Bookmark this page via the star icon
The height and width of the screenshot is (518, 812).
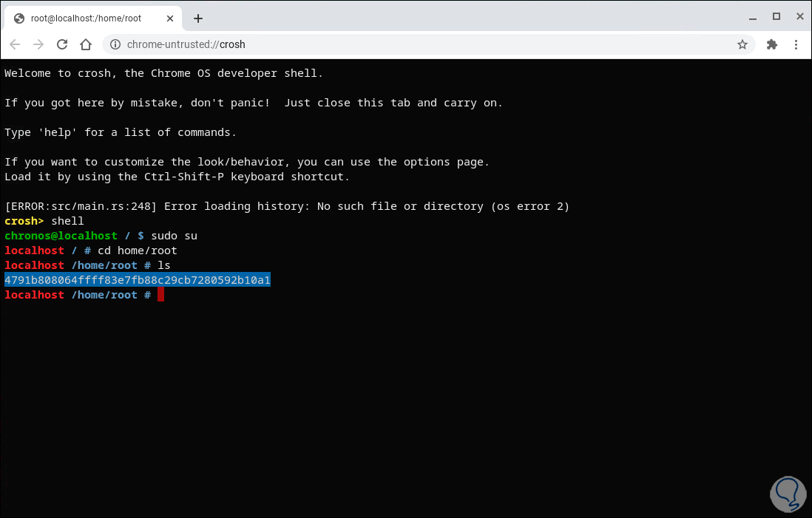pyautogui.click(x=742, y=44)
